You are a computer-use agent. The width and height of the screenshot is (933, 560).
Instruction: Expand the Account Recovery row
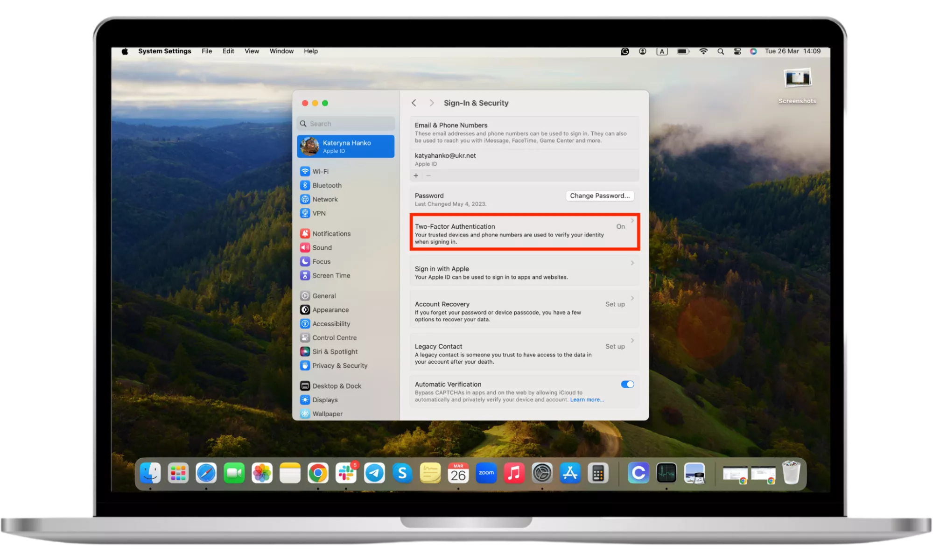(632, 298)
